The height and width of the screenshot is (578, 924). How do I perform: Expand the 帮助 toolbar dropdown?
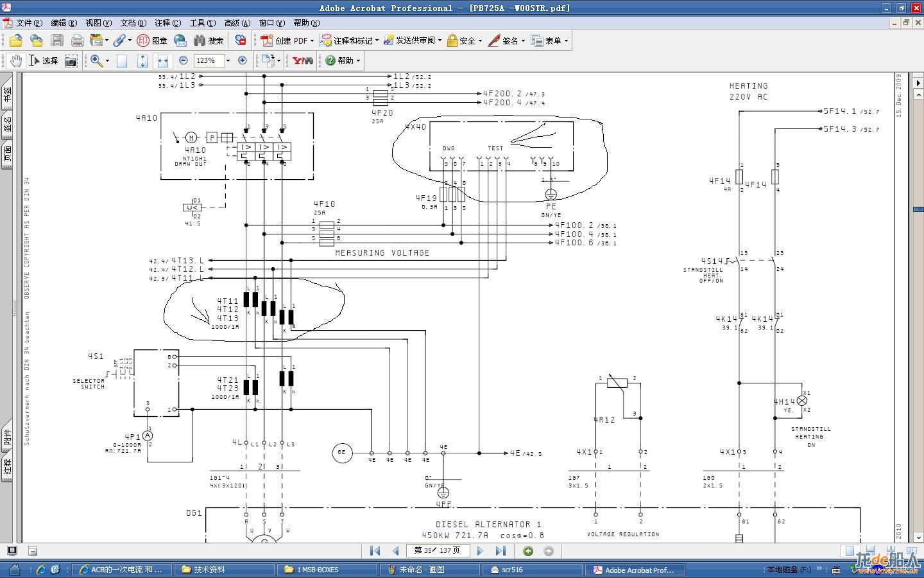click(x=358, y=60)
